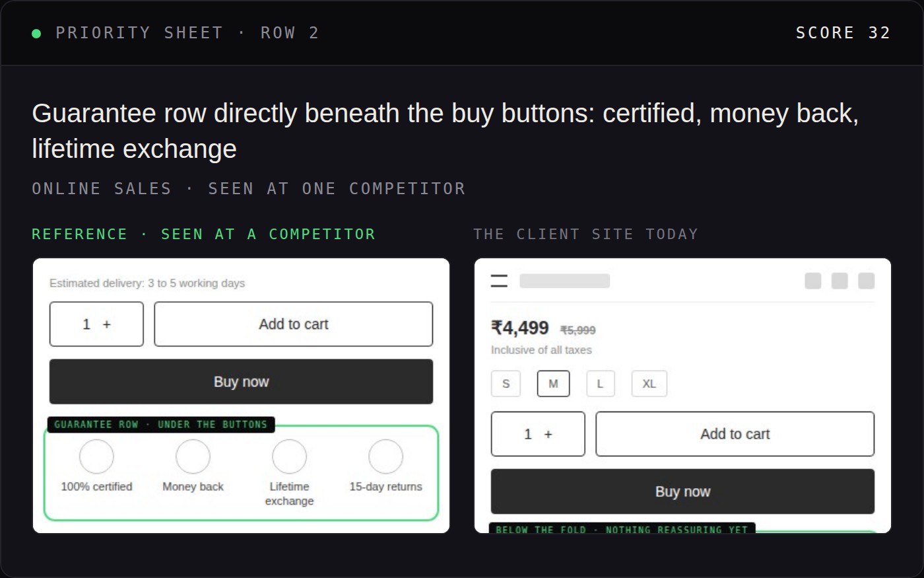Increase quantity with plus on client site
Viewport: 924px width, 578px height.
coord(548,434)
